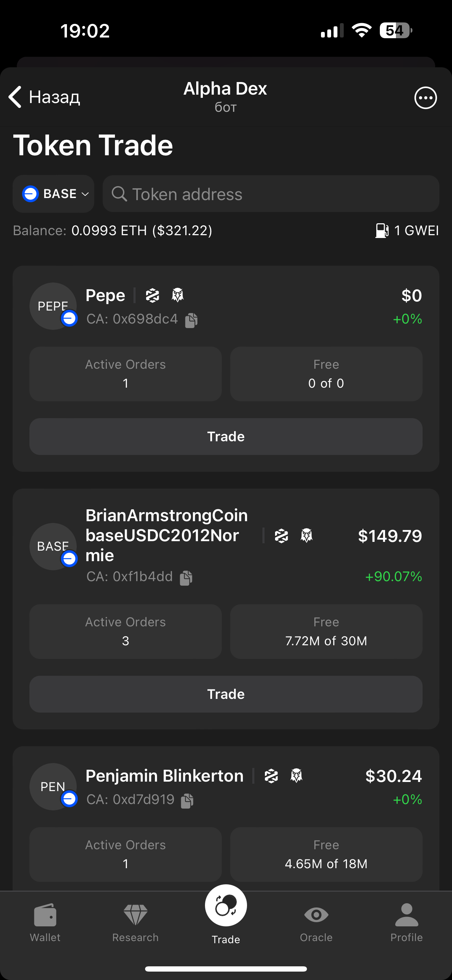
Task: Open BrianArmstrongCoin Free 7.72M of 30M box
Action: (x=326, y=631)
